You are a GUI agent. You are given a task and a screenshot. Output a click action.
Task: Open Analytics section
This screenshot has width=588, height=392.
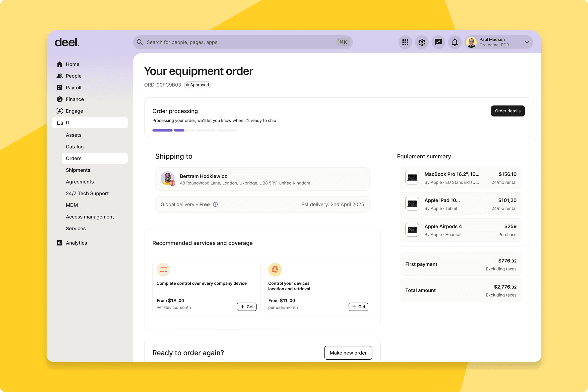point(90,243)
